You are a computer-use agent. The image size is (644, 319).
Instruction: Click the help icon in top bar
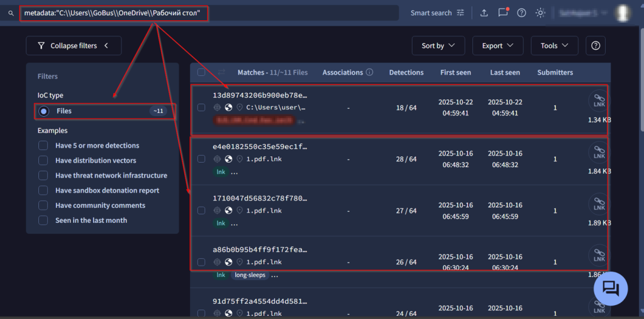[521, 13]
